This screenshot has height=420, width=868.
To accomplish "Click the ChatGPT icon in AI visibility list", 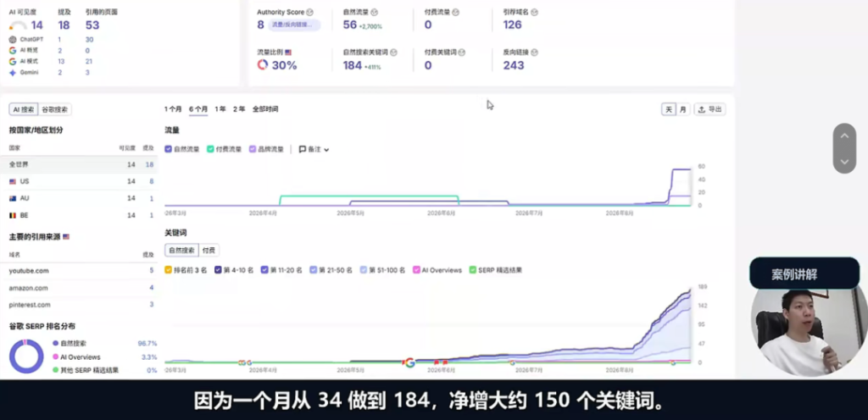I will (x=13, y=39).
